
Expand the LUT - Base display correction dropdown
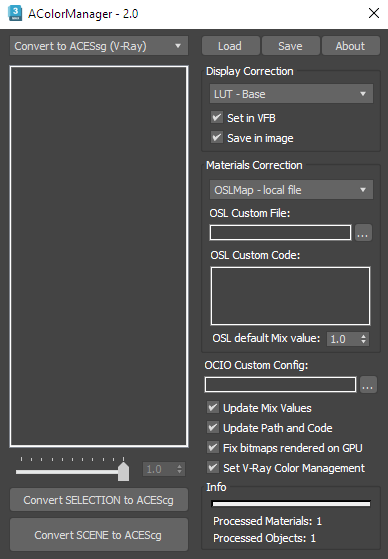tap(291, 94)
